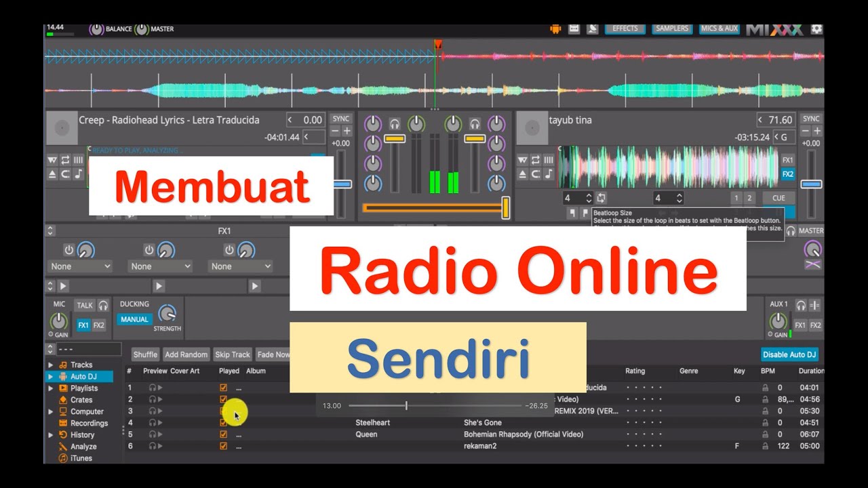Click the Shuffle button

[x=145, y=354]
